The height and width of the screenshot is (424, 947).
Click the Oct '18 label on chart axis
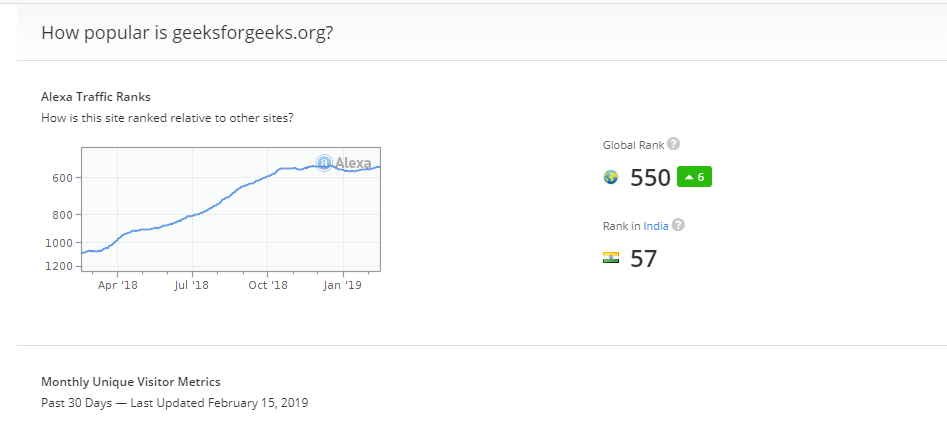pyautogui.click(x=267, y=285)
